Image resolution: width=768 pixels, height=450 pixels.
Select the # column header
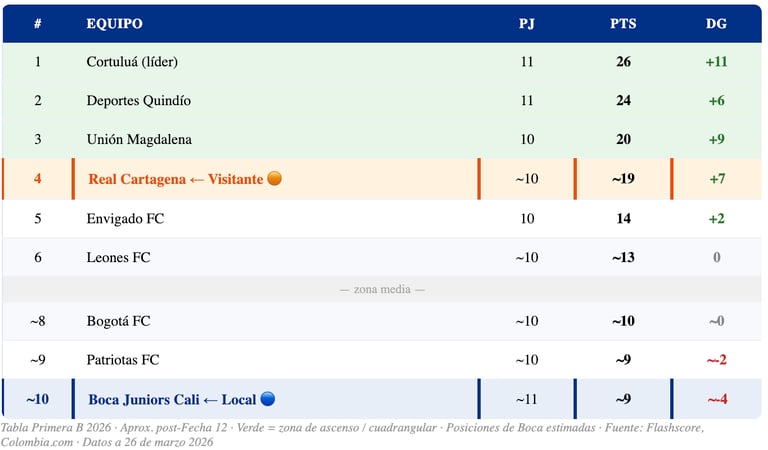(38, 24)
